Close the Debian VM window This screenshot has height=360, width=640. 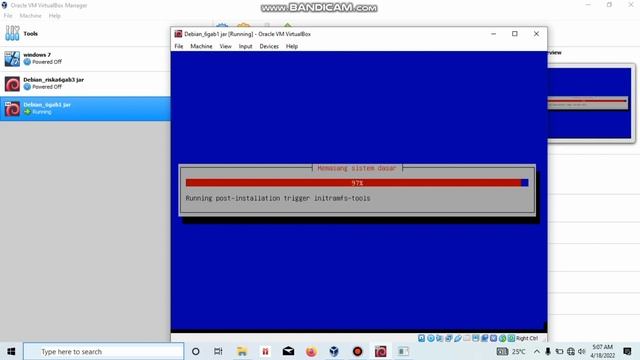click(536, 34)
